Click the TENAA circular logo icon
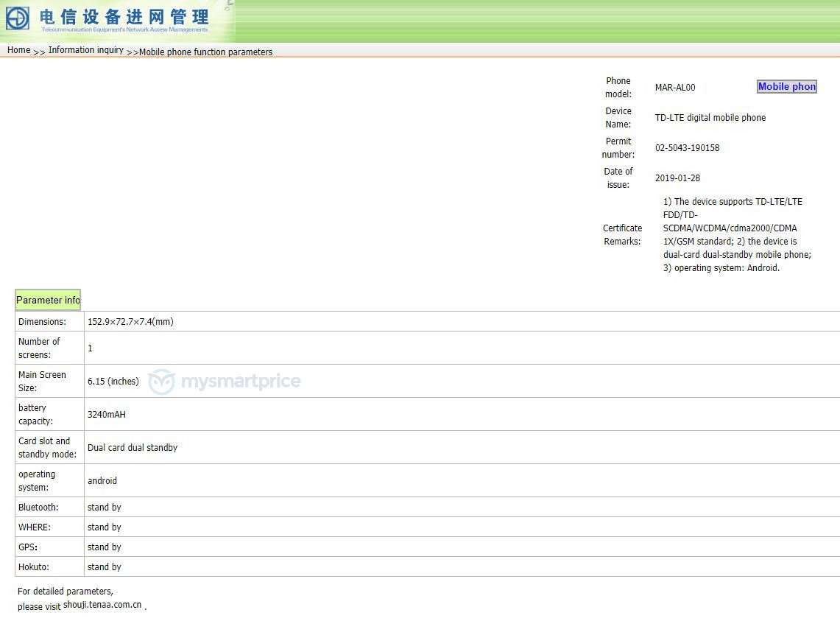Image resolution: width=840 pixels, height=621 pixels. tap(18, 18)
